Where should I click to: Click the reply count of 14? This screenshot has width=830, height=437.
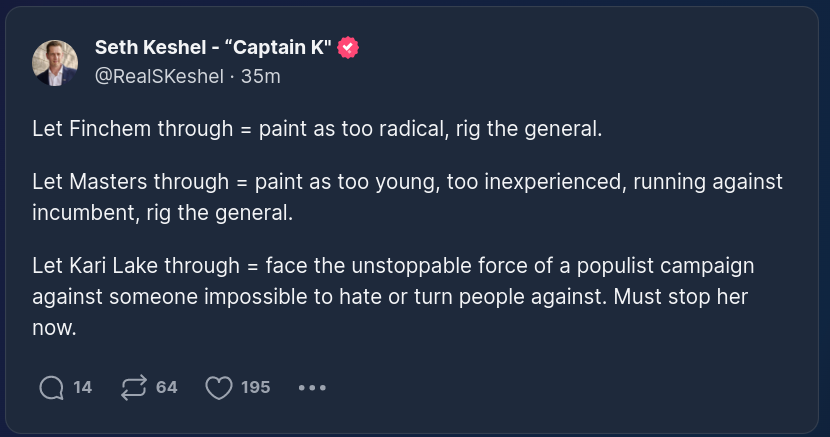83,387
